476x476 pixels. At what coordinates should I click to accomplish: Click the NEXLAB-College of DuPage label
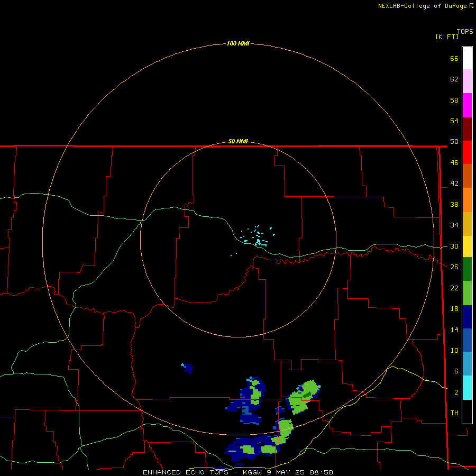[x=422, y=6]
